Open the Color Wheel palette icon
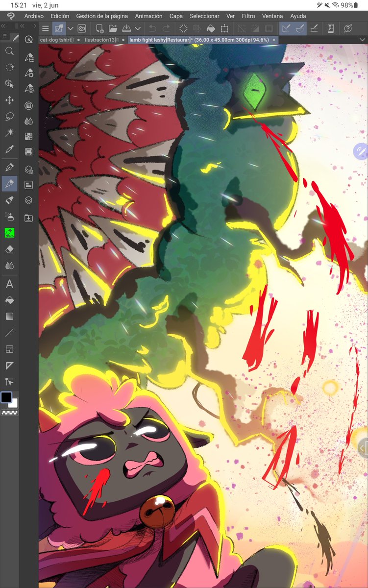Image resolution: width=368 pixels, height=588 pixels. point(29,105)
